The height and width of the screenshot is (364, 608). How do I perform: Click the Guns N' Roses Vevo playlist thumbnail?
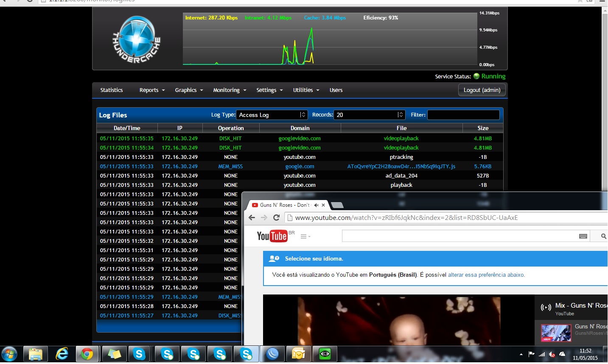(x=556, y=333)
